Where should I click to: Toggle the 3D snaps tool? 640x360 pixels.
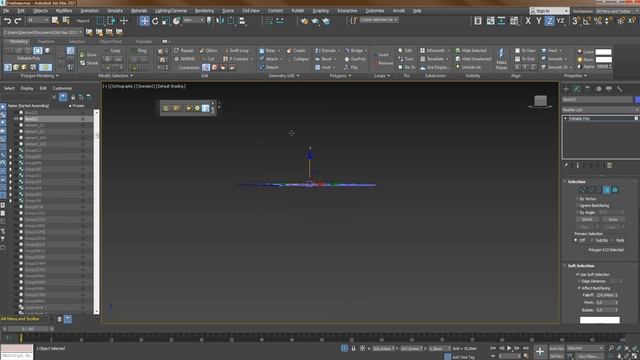tap(576, 21)
